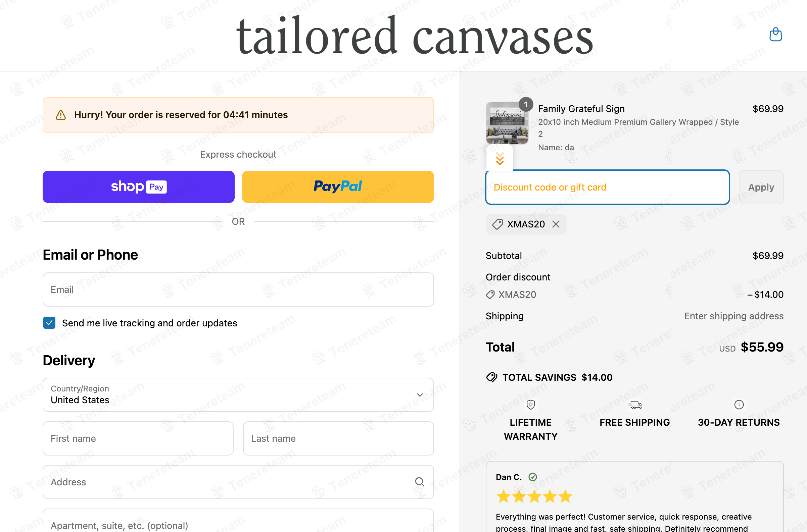The image size is (807, 532).
Task: Click the Email input field
Action: click(x=238, y=290)
